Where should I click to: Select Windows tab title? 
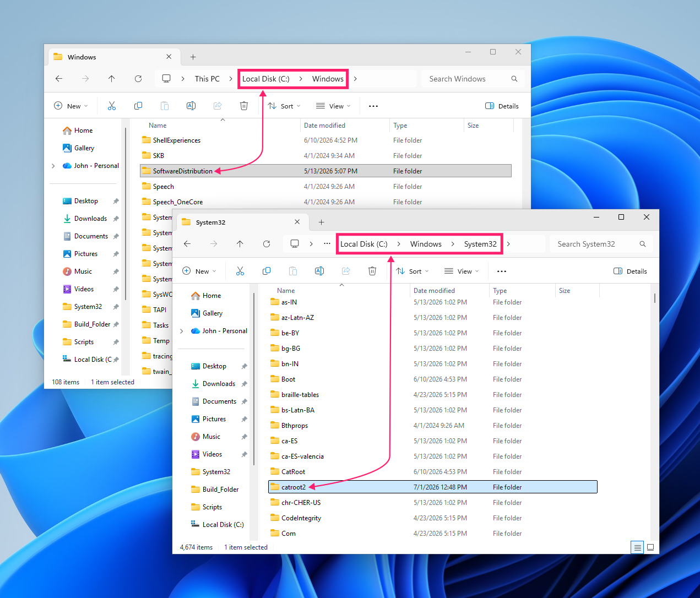[x=82, y=57]
